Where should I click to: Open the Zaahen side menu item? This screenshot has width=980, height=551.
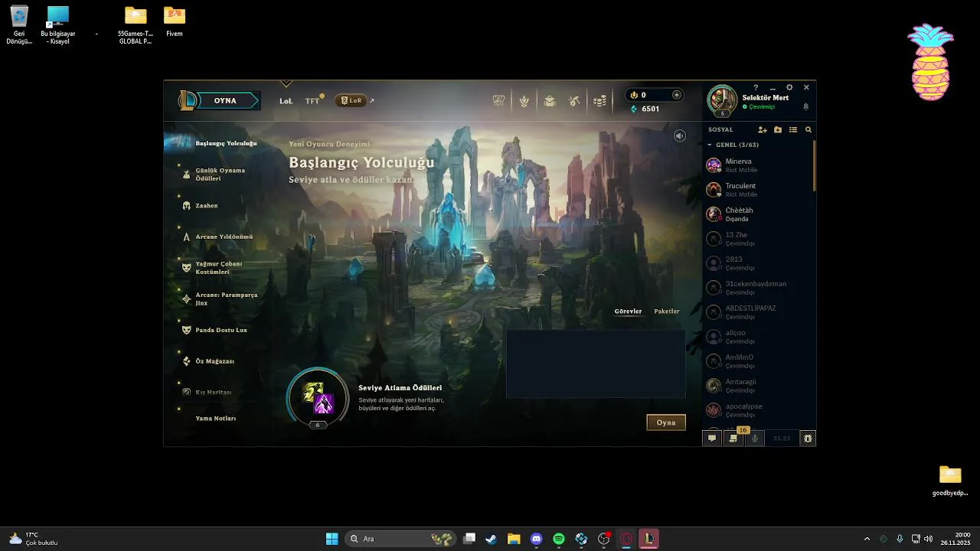[x=206, y=206]
